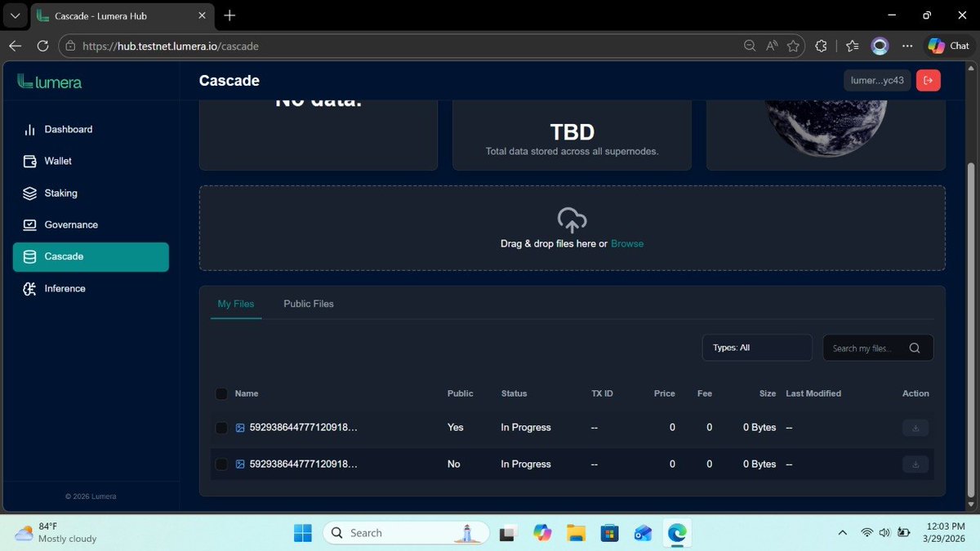Click the cloud upload icon
The height and width of the screenshot is (551, 980).
tap(572, 220)
